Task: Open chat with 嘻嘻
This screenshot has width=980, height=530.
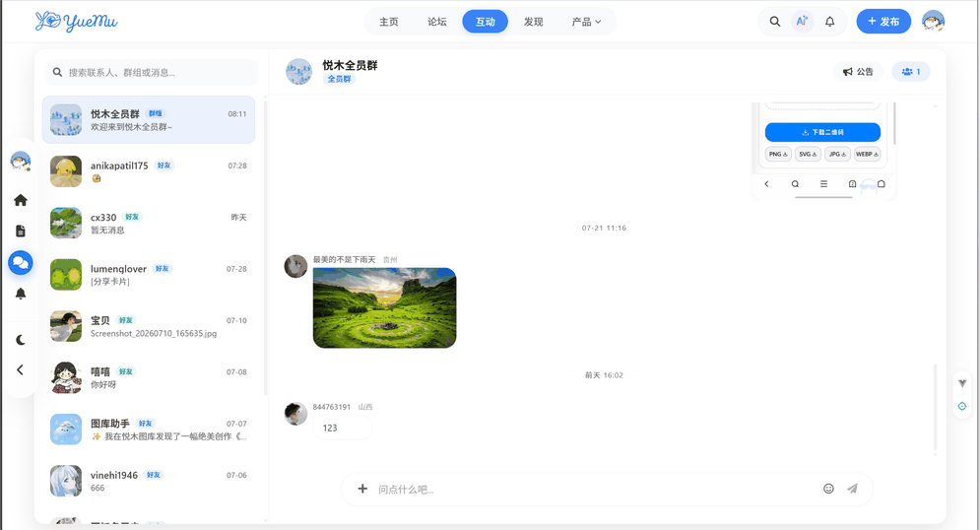Action: 149,377
